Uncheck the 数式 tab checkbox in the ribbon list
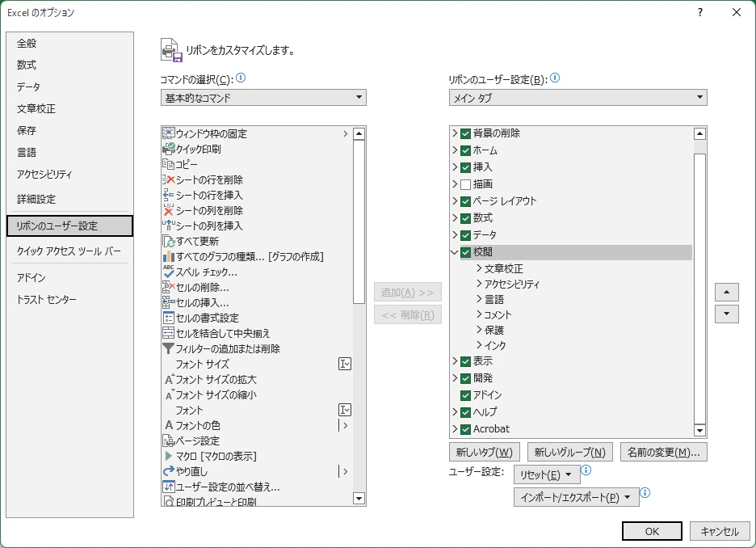 coord(465,218)
